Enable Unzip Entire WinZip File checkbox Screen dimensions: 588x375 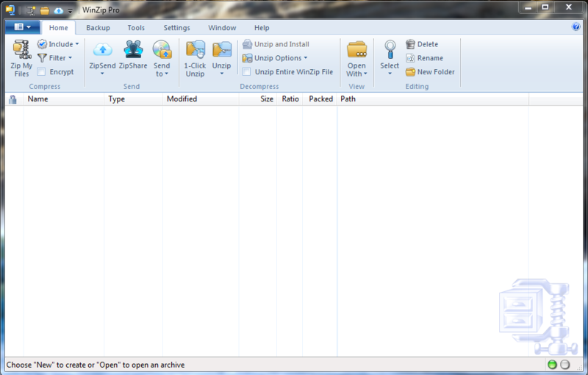pos(246,71)
